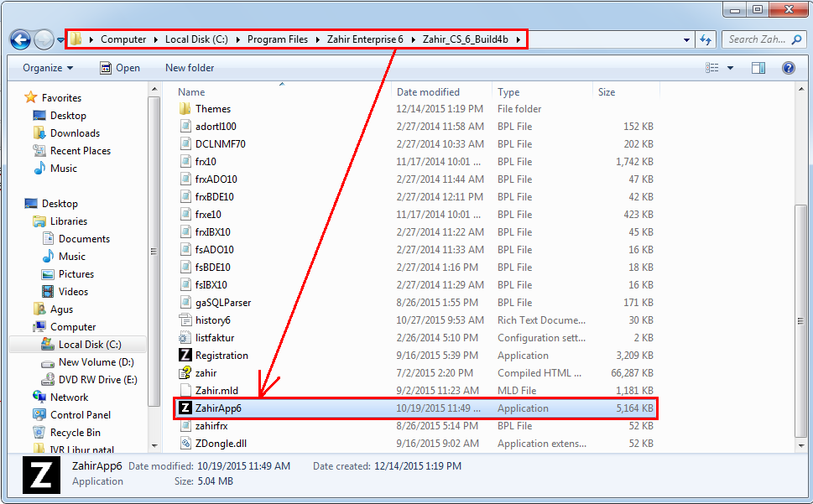Select the Zahir.mld file icon

pyautogui.click(x=185, y=391)
